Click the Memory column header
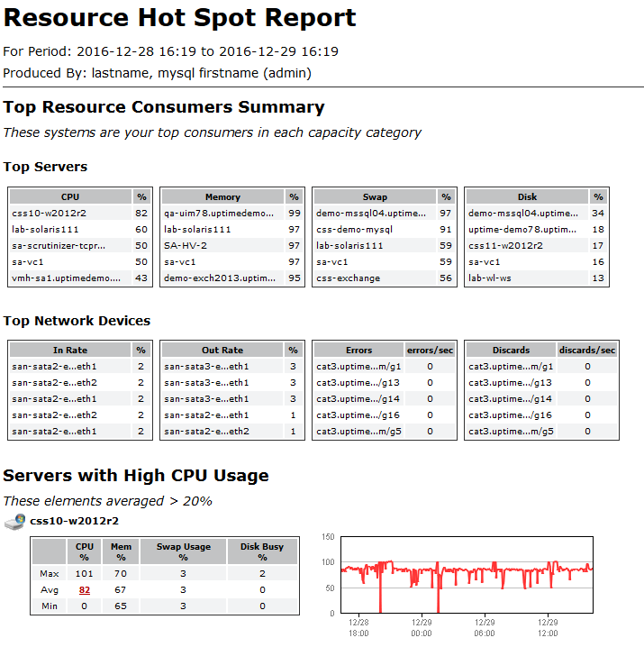This screenshot has width=644, height=647. click(x=222, y=196)
